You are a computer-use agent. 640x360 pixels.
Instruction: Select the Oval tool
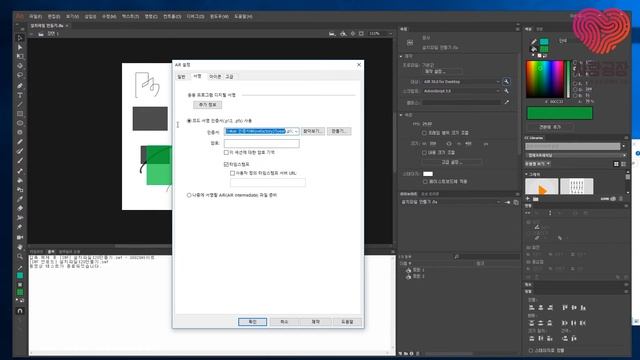point(20,123)
